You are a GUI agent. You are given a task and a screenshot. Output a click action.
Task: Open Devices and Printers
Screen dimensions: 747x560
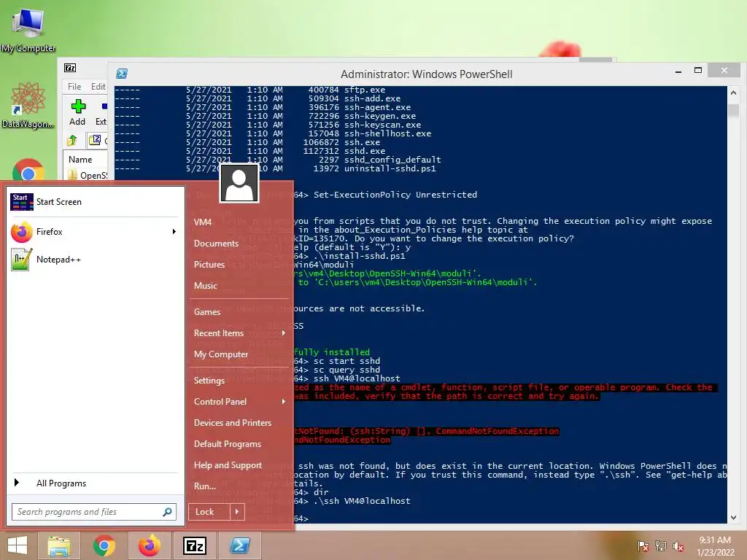(233, 423)
